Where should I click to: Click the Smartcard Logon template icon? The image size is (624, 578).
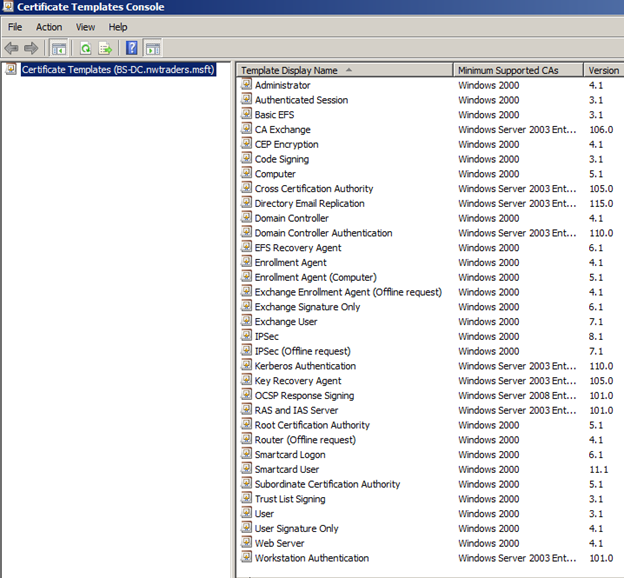tap(247, 453)
